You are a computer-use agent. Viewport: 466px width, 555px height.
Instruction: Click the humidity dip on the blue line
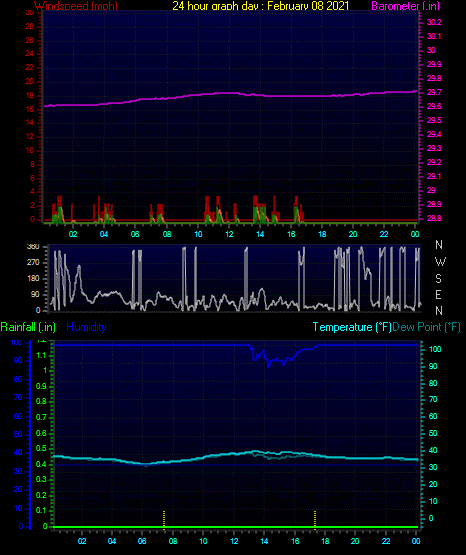click(x=269, y=362)
